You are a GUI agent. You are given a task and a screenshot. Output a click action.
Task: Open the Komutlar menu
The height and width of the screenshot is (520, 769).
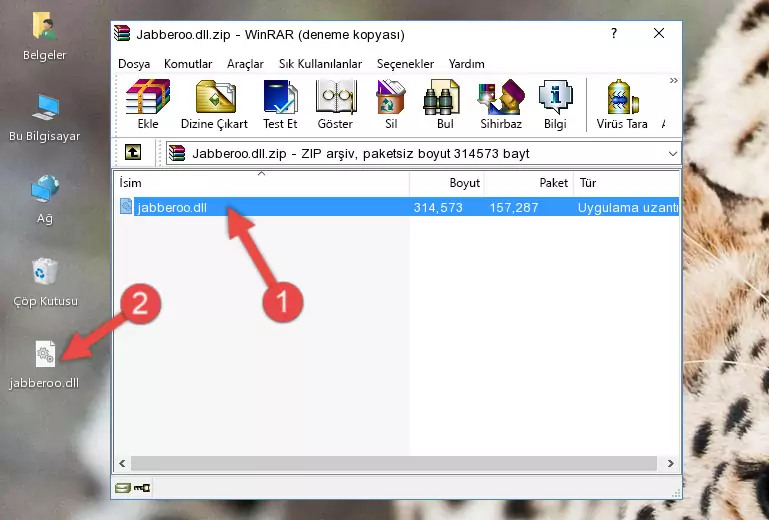pyautogui.click(x=188, y=64)
